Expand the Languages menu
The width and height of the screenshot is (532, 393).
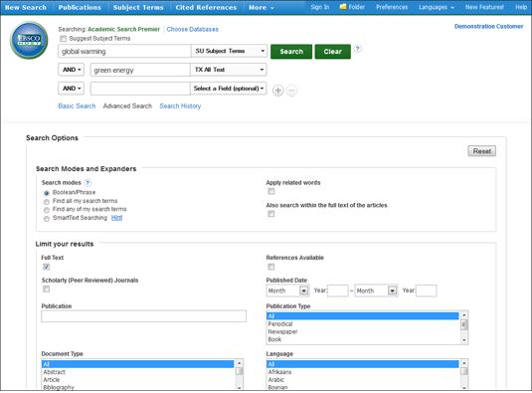pos(436,7)
